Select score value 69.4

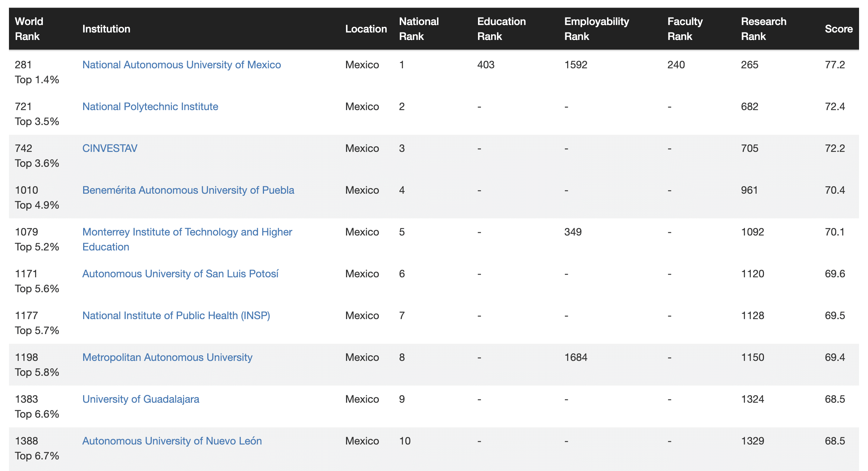(x=835, y=357)
